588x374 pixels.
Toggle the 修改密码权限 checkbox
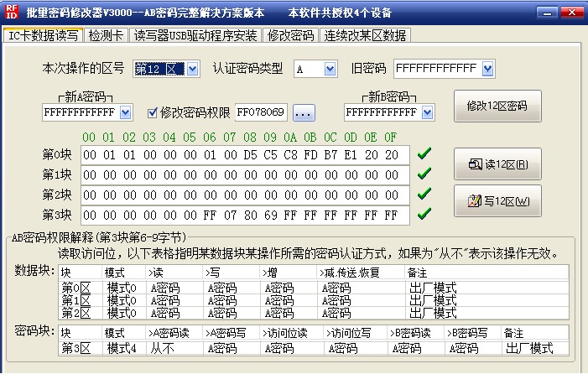[x=153, y=112]
